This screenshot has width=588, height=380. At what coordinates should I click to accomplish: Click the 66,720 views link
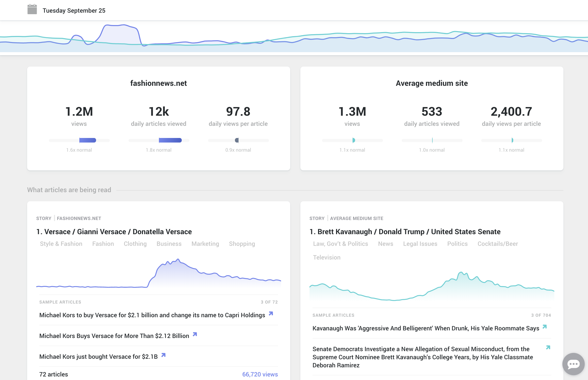click(260, 374)
